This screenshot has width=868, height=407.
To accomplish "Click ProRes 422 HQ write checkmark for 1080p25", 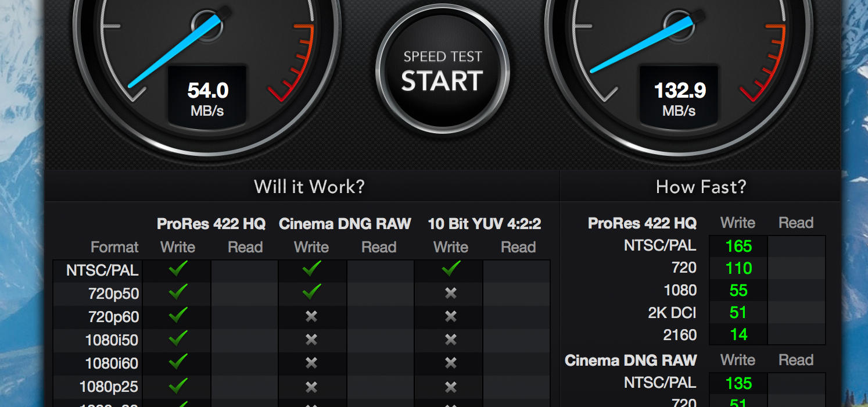I will pyautogui.click(x=178, y=385).
